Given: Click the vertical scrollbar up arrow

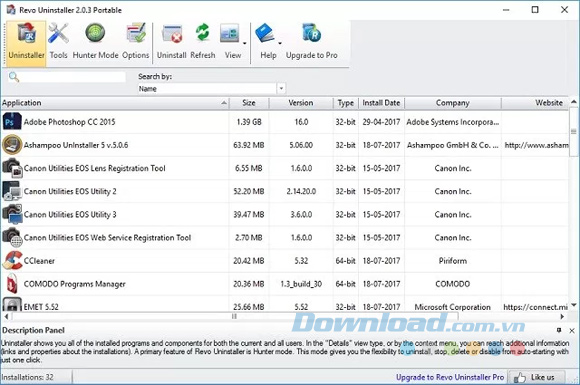Looking at the screenshot, I should pos(574,102).
